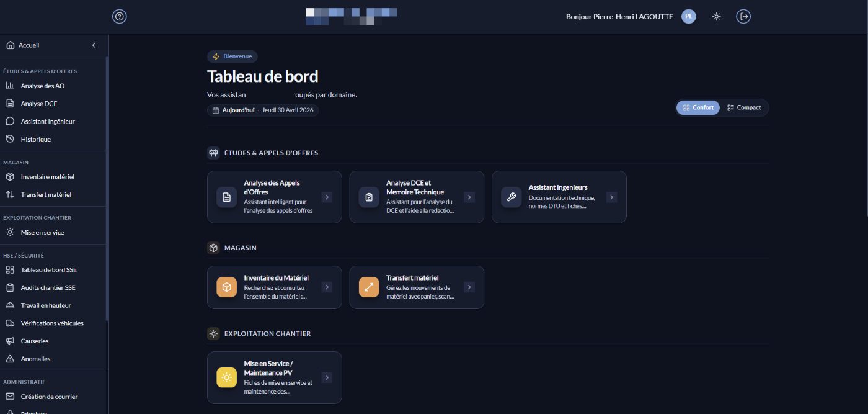Click orange cube icon on Inventaire card
This screenshot has width=868, height=414.
tap(227, 287)
